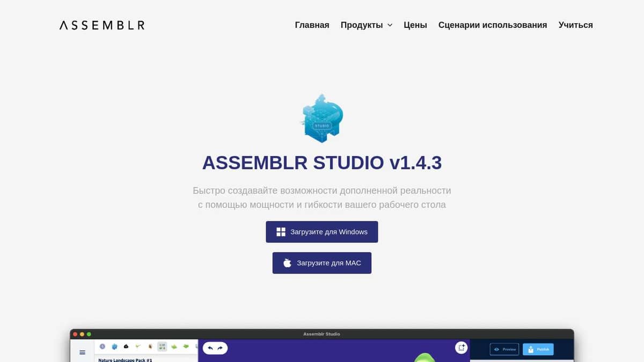
Task: Select Сценарии использования in the navigation
Action: coord(493,25)
